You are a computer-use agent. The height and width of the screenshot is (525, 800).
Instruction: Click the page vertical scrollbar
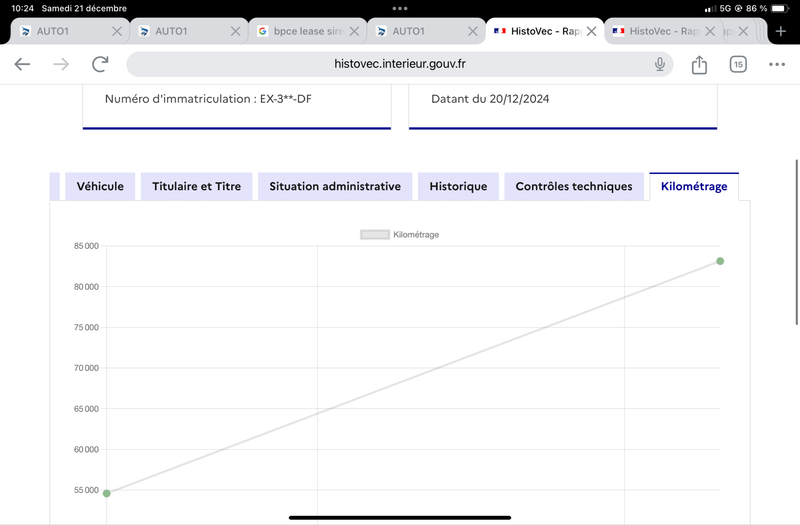pyautogui.click(x=797, y=242)
